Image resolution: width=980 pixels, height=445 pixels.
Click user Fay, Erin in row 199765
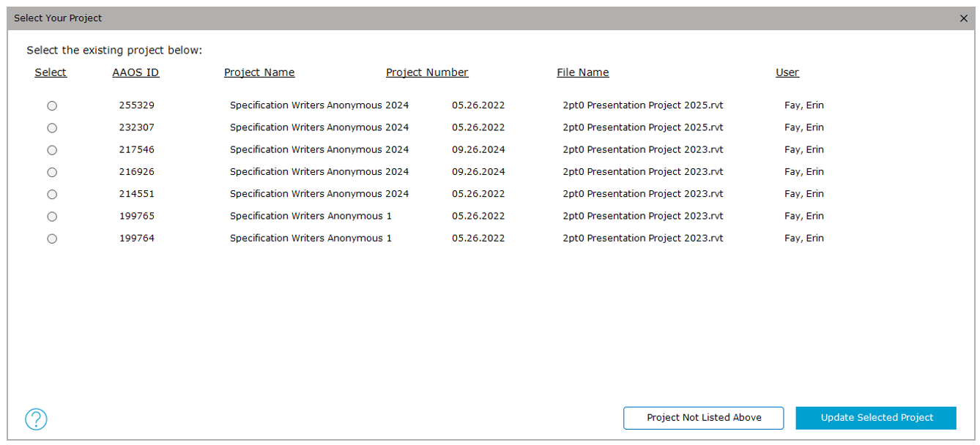coord(804,216)
